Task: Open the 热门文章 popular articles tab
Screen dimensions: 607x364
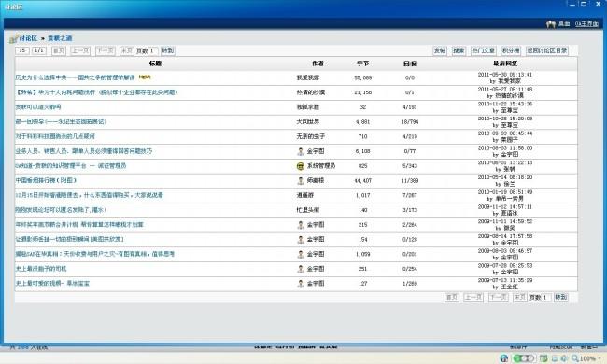Action: [483, 50]
